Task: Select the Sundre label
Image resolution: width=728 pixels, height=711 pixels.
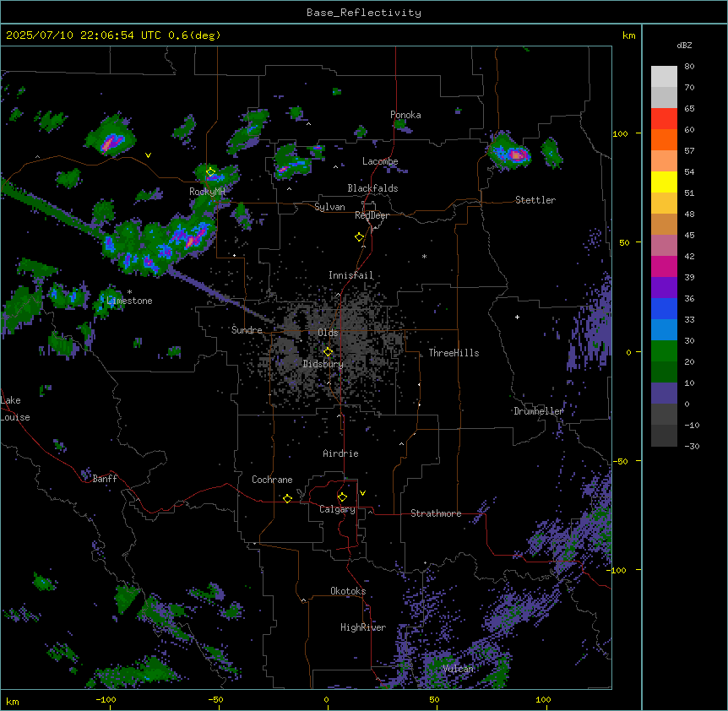Action: click(x=247, y=330)
